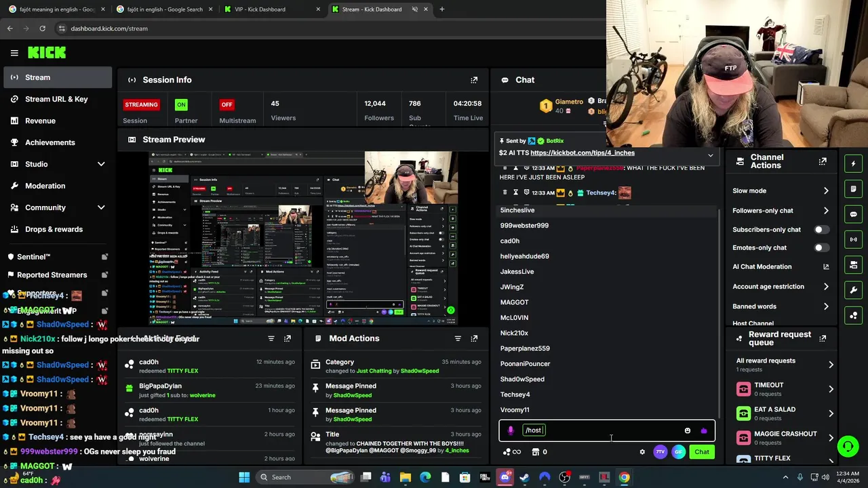Click the Stream Preview video thumbnail

[x=304, y=238]
